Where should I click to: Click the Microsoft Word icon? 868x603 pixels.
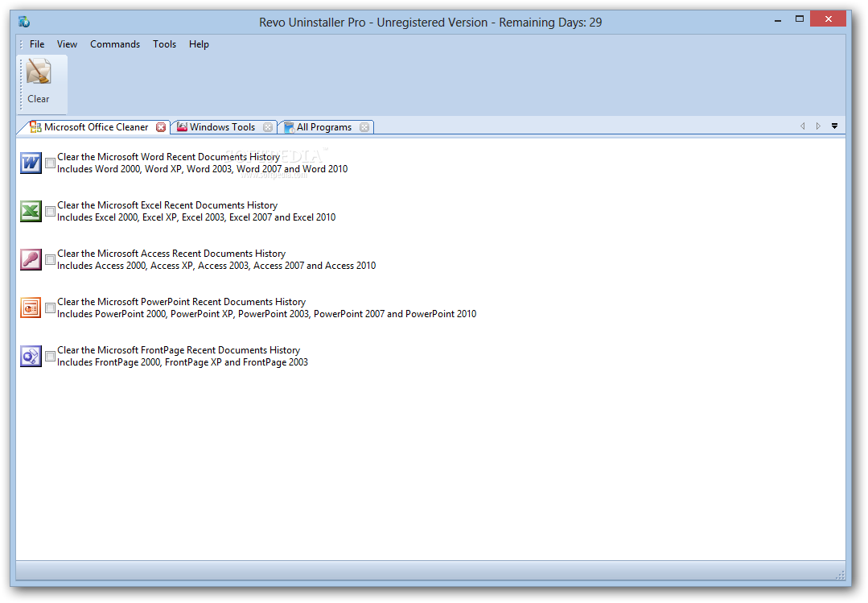click(31, 163)
